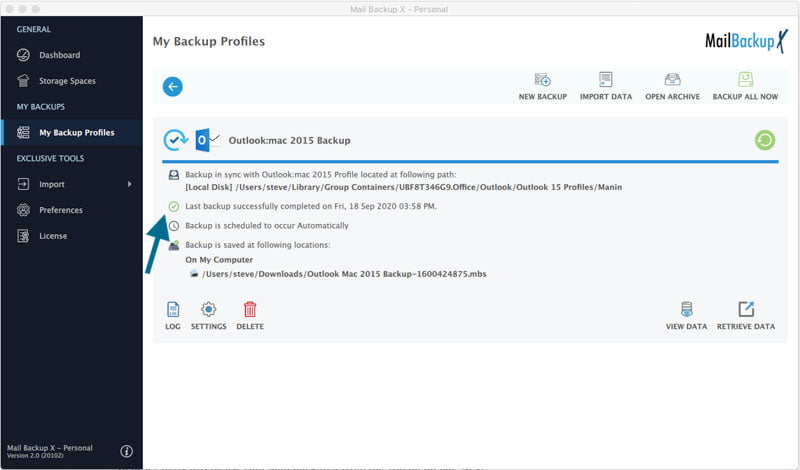Click the OPEN ARCHIVE label
This screenshot has width=800, height=470.
pyautogui.click(x=672, y=96)
